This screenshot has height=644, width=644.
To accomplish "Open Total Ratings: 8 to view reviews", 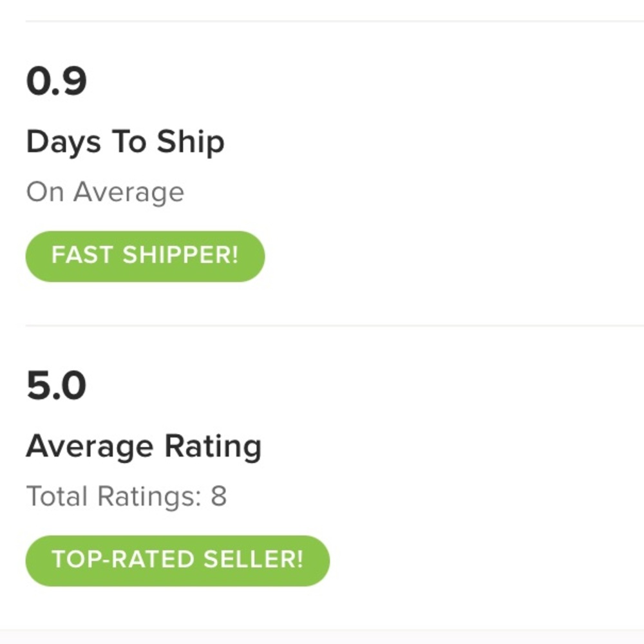I will click(126, 496).
